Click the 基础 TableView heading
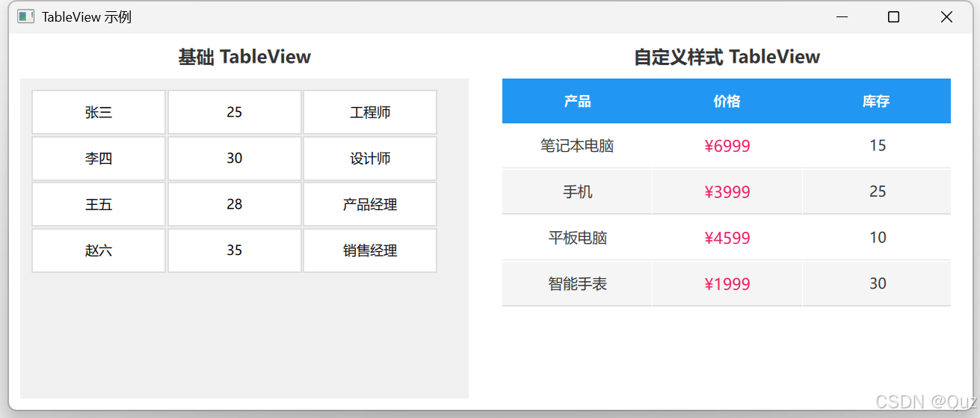This screenshot has height=418, width=980. coord(244,57)
